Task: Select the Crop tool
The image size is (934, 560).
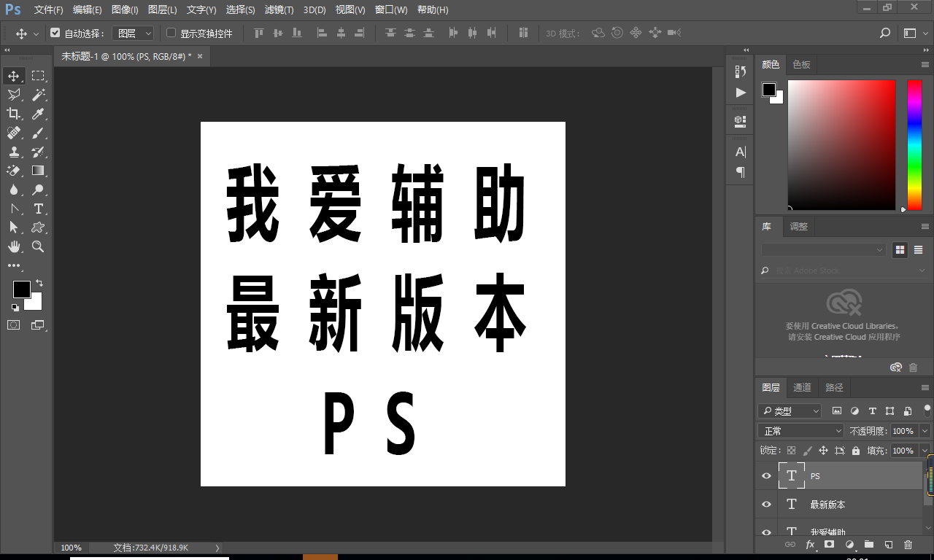Action: click(x=14, y=114)
